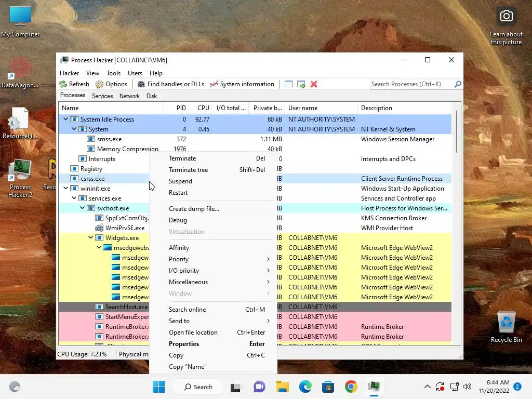Open the Users menu
Image resolution: width=532 pixels, height=399 pixels.
(x=135, y=73)
